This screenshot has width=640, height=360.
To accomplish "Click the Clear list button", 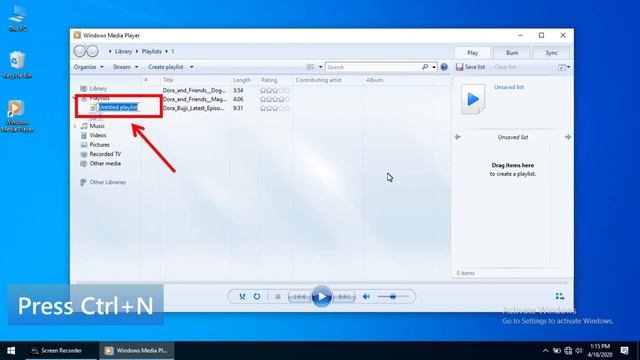I will [x=505, y=67].
